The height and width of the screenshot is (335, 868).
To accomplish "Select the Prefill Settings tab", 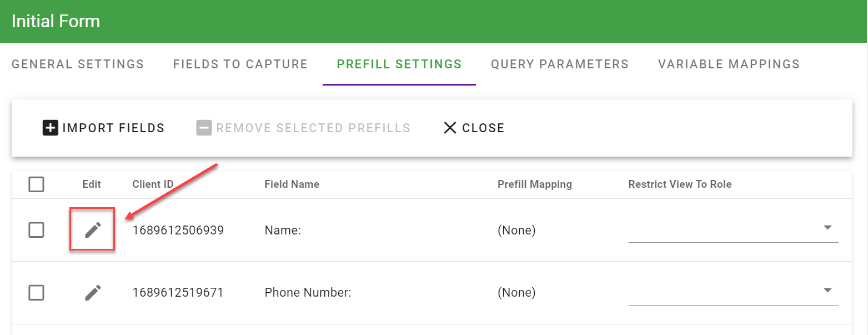I will [399, 64].
